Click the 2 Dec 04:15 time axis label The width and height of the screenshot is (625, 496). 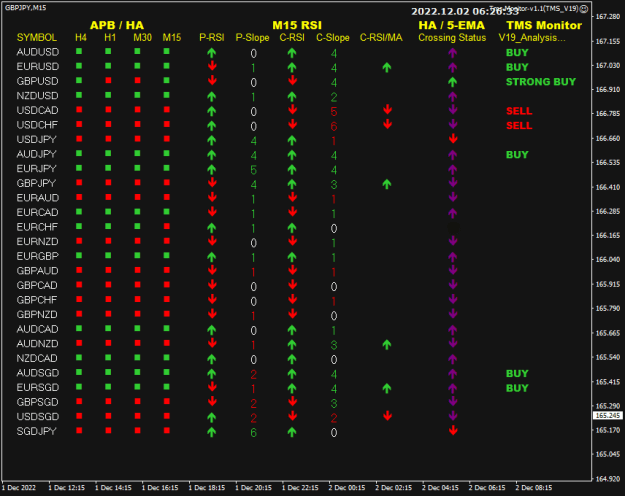click(440, 488)
